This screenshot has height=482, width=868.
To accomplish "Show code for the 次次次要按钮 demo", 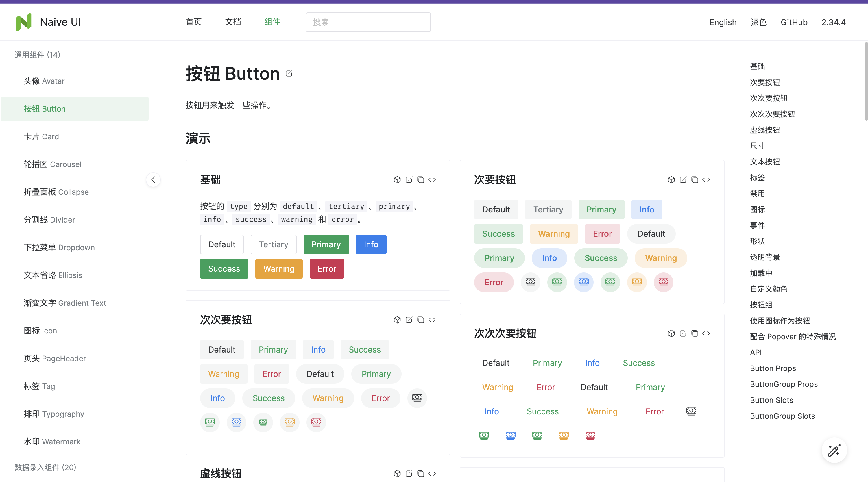I will coord(706,333).
